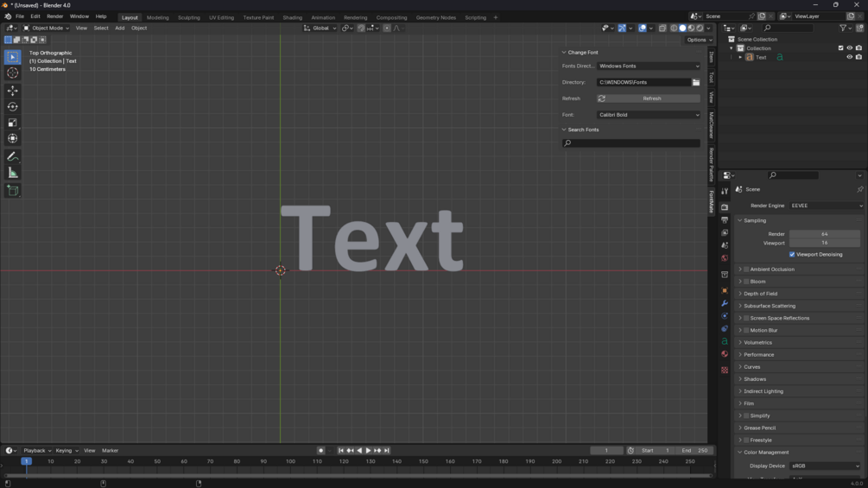Open the Display Device sRGB dropdown
The height and width of the screenshot is (488, 868).
click(x=827, y=466)
